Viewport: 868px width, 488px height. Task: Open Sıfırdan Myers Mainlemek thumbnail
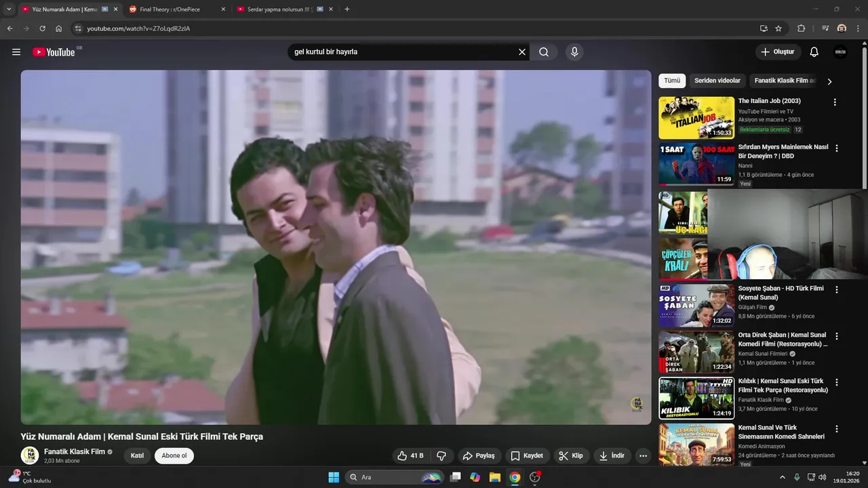696,164
